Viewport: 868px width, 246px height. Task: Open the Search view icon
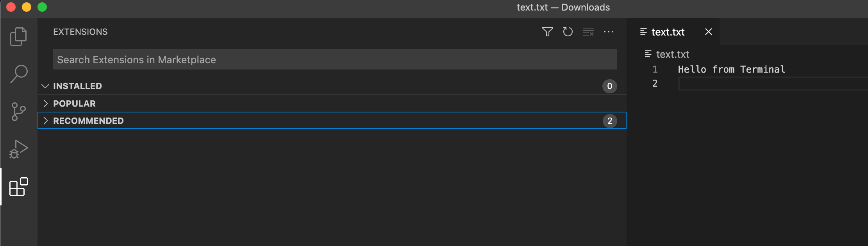[18, 74]
